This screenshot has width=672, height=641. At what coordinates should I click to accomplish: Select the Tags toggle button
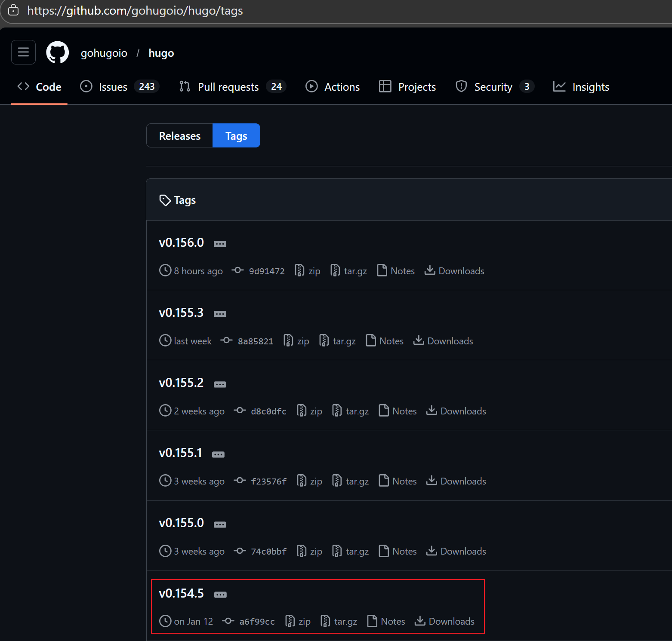click(236, 136)
